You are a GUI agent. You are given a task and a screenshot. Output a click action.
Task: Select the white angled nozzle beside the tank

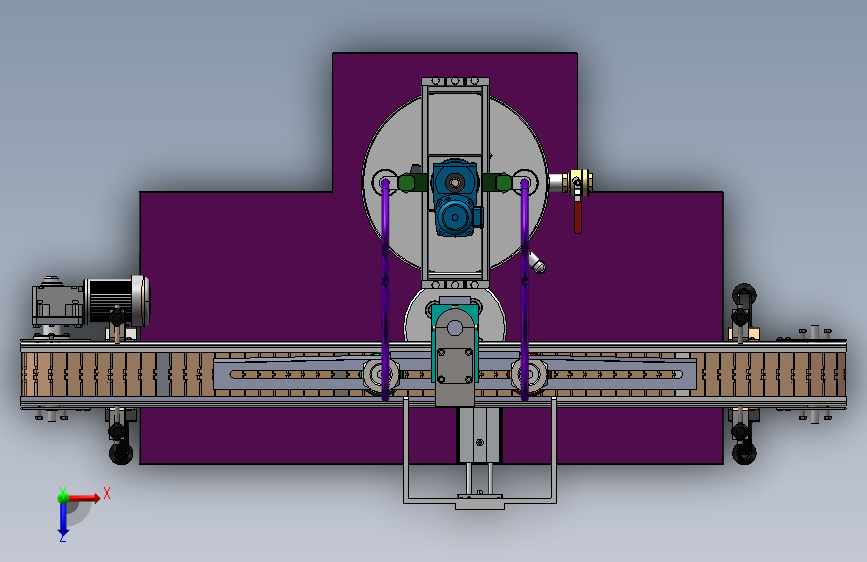(536, 262)
